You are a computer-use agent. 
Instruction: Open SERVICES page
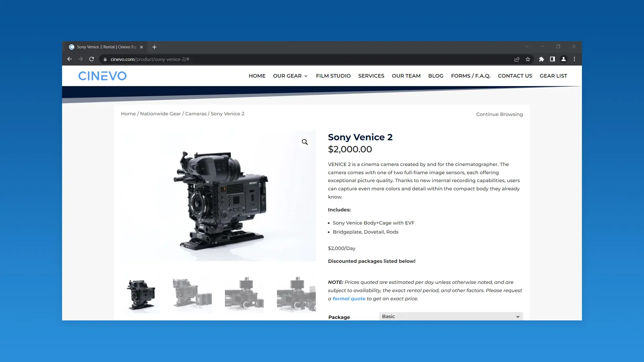pyautogui.click(x=371, y=76)
